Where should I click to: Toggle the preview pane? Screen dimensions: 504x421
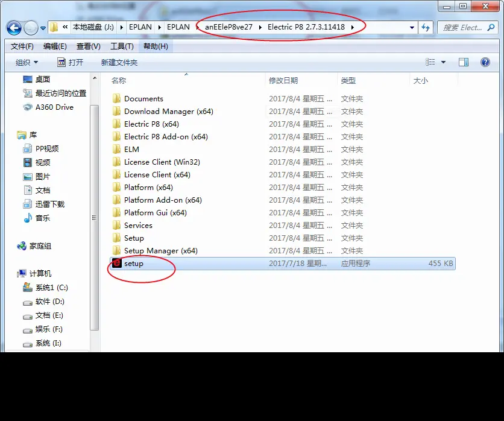(x=464, y=62)
